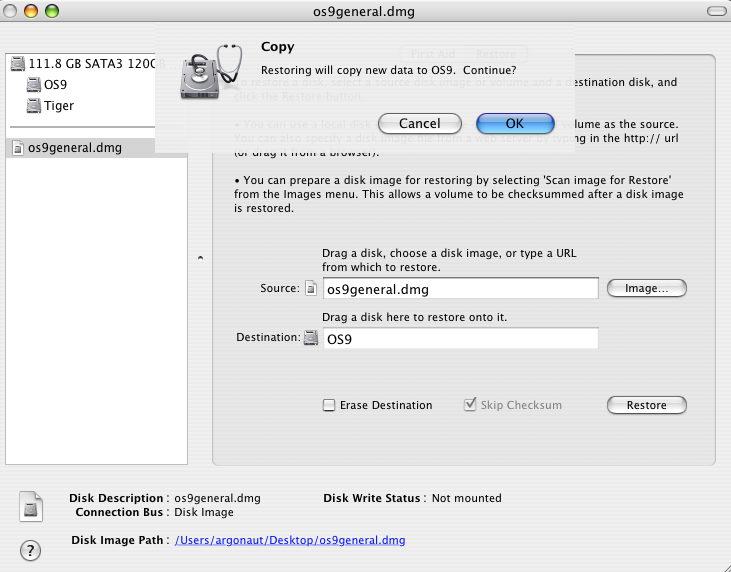Click the SATA3 hard disk icon
This screenshot has width=731, height=572.
point(18,63)
